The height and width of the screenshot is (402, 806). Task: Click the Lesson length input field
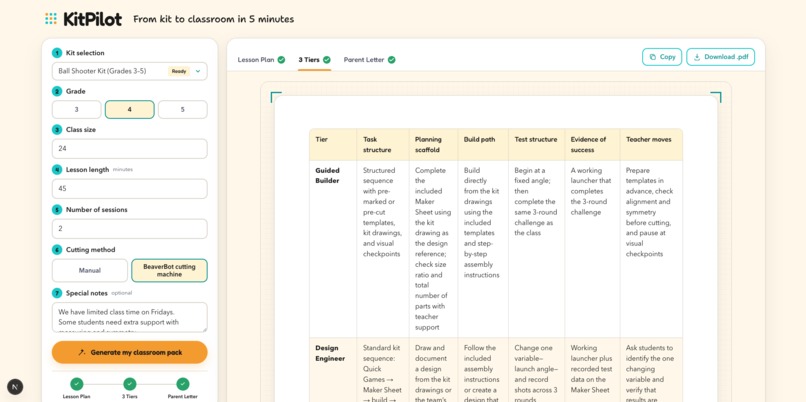click(x=130, y=189)
